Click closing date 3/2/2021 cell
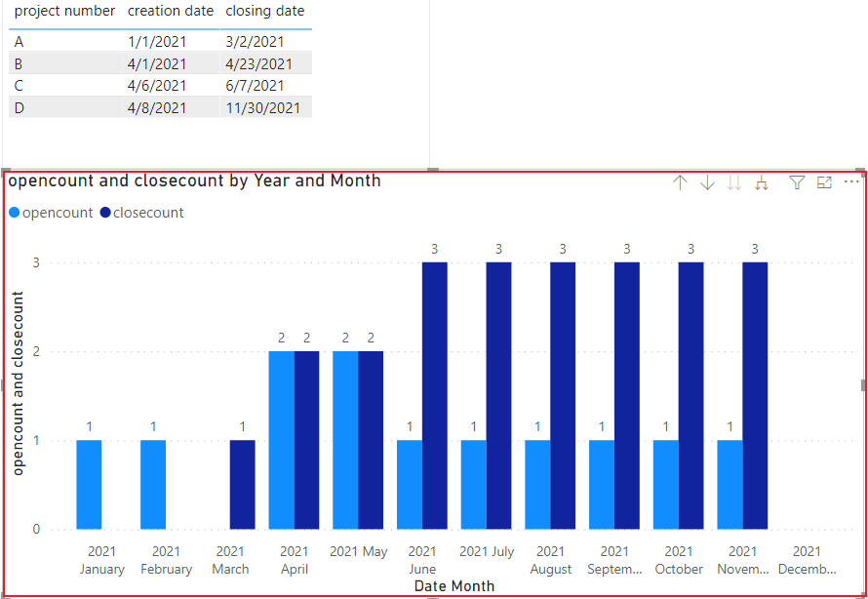The width and height of the screenshot is (868, 599). click(266, 42)
